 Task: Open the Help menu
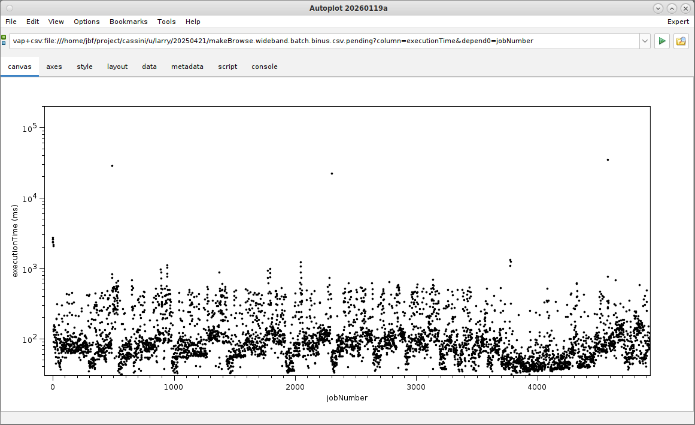[192, 21]
